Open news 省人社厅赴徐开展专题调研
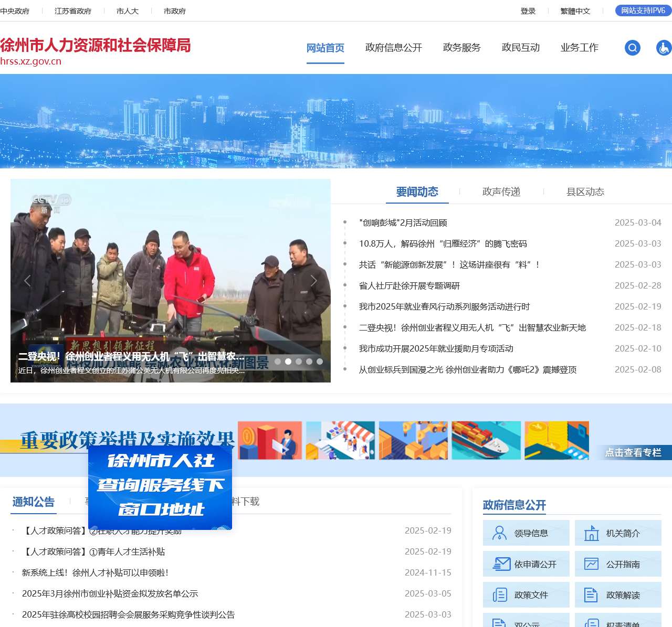 (409, 285)
